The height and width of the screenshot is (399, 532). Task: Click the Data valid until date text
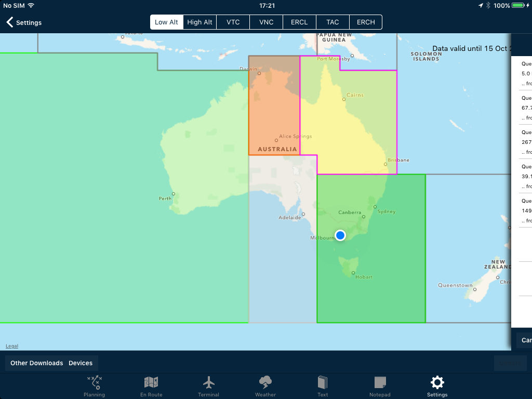[472, 48]
